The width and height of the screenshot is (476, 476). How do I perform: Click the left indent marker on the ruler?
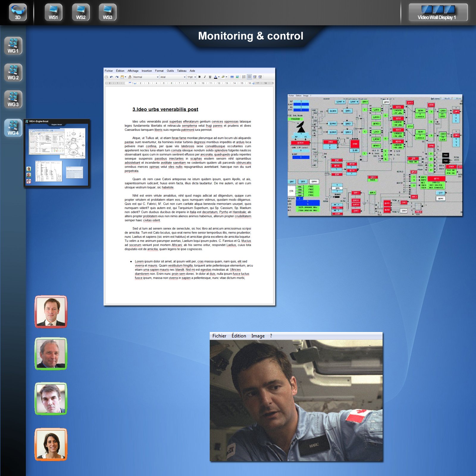point(135,84)
